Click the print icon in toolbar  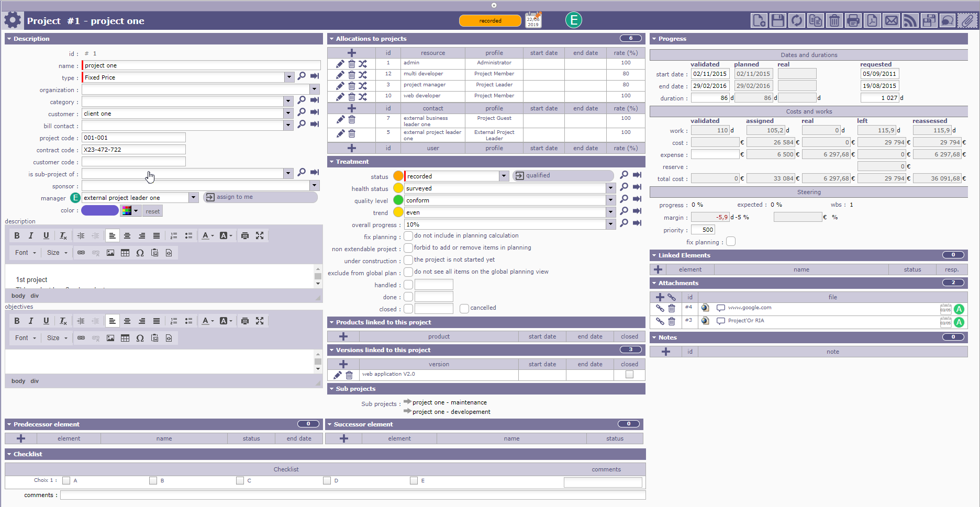click(x=853, y=21)
